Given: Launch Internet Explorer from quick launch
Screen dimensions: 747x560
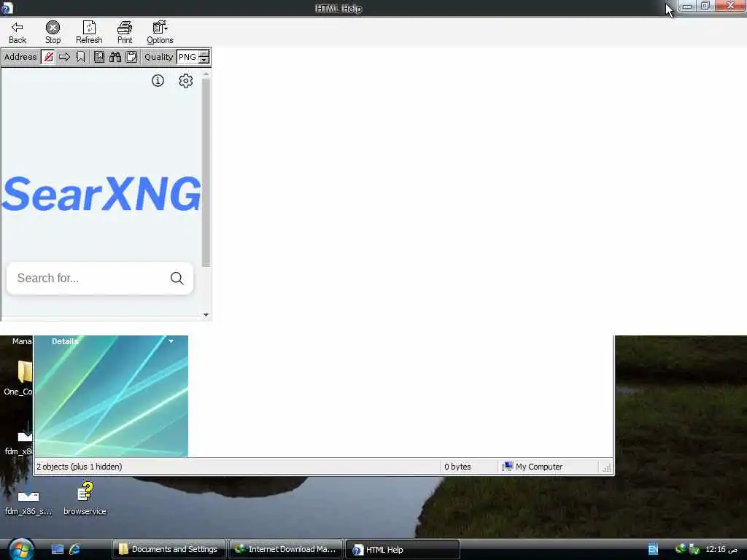Looking at the screenshot, I should click(75, 550).
